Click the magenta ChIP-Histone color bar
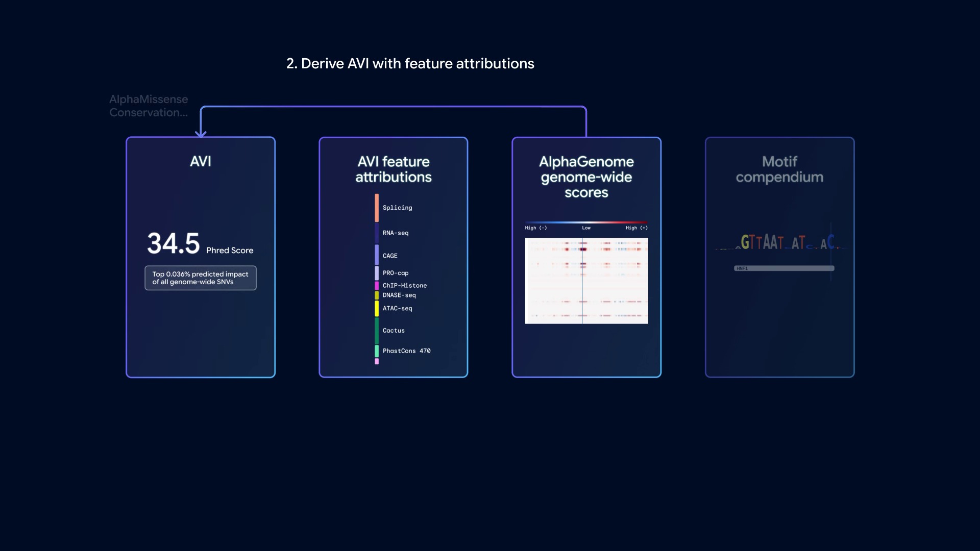 [x=377, y=286]
